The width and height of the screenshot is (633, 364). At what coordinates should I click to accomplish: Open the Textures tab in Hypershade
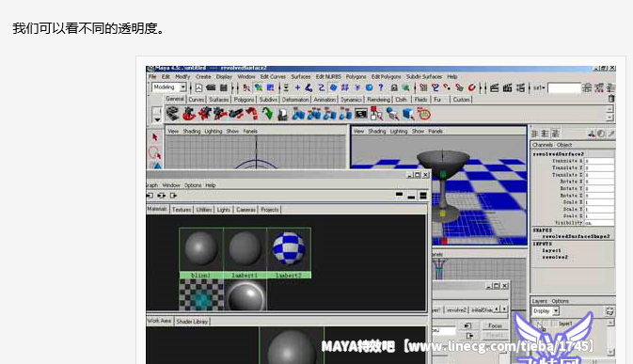pyautogui.click(x=182, y=210)
